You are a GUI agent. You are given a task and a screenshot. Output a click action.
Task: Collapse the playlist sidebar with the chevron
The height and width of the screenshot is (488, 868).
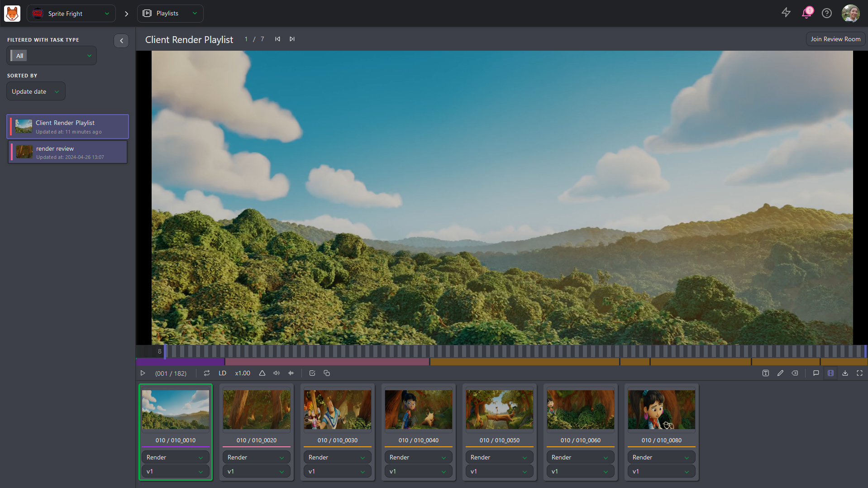121,41
